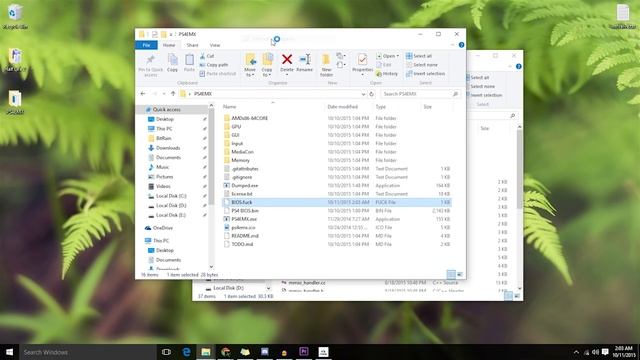Cut the selected file with scissors icon
Screen dimensions: 640x360
point(207,56)
